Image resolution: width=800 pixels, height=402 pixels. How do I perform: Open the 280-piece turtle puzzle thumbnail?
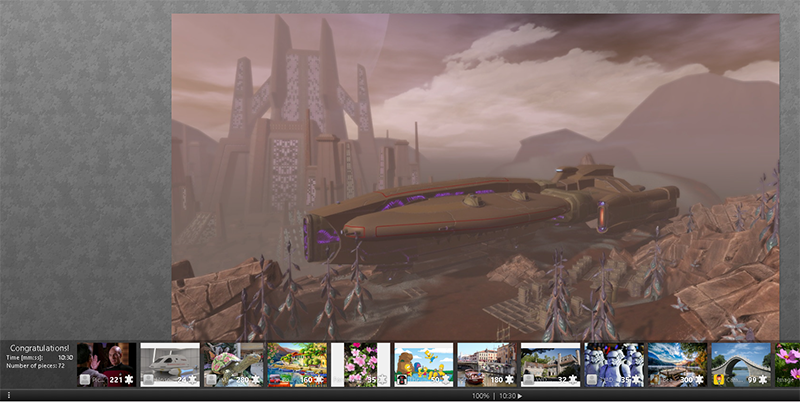233,364
